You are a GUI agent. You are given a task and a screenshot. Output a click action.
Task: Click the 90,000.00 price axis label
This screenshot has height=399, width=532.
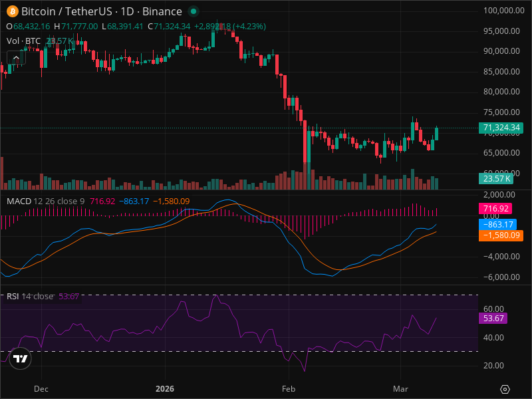point(501,51)
